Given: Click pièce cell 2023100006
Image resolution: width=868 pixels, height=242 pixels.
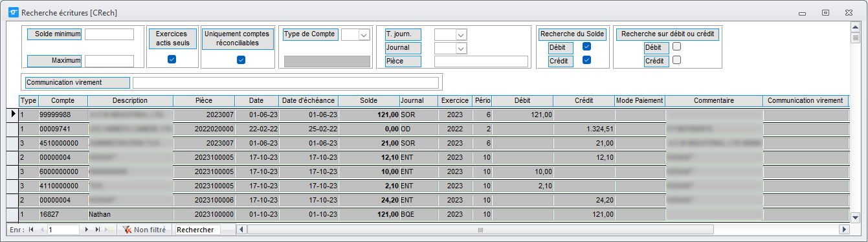Looking at the screenshot, I should point(203,200).
